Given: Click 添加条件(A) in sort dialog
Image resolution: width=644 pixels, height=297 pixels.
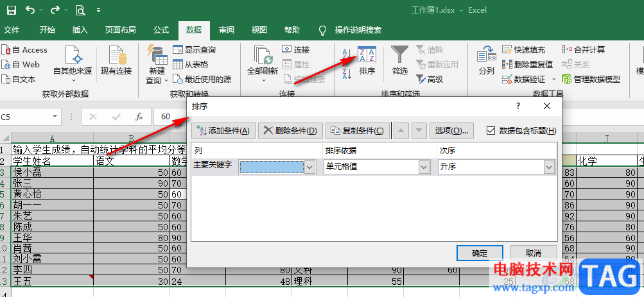Looking at the screenshot, I should [x=223, y=130].
